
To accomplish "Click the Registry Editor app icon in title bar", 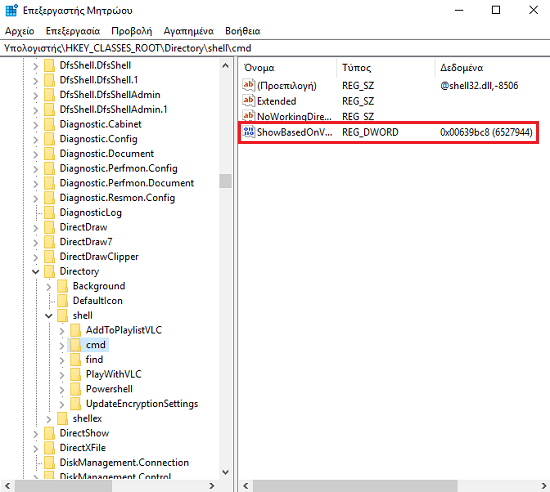I will pyautogui.click(x=12, y=10).
